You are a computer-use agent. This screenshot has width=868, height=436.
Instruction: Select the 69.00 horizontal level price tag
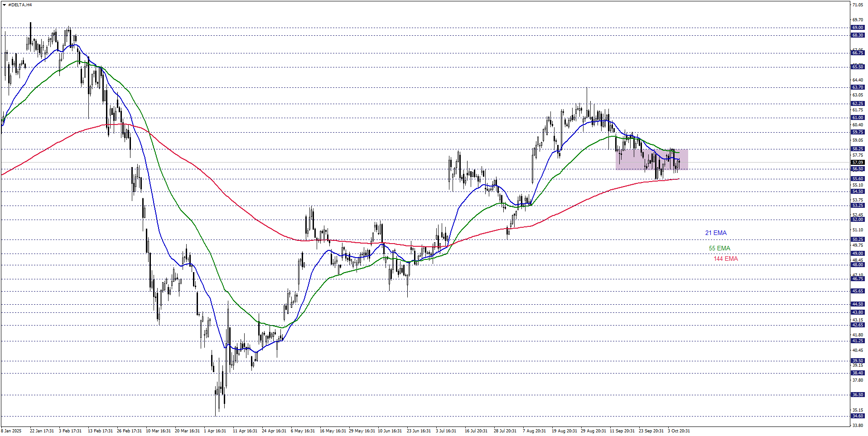857,28
